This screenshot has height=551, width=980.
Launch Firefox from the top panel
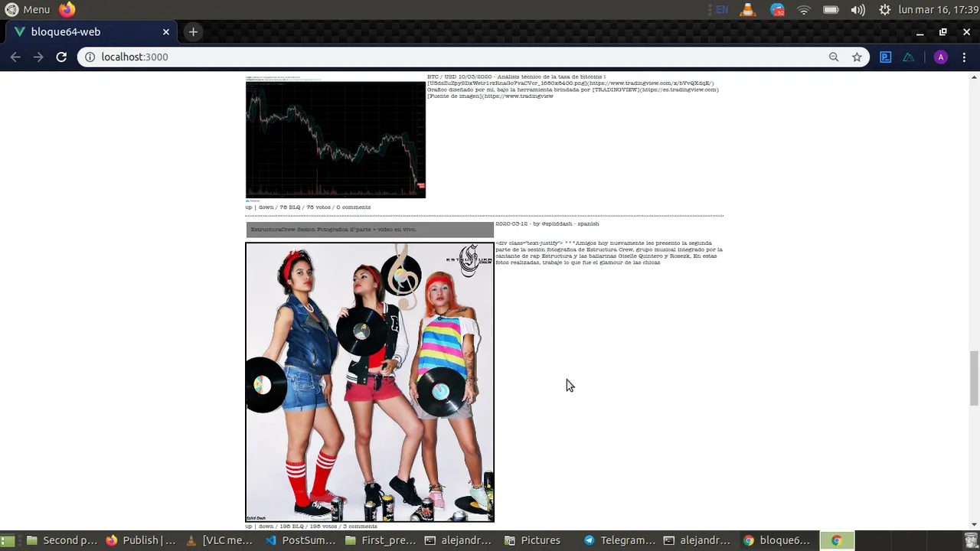[x=67, y=10]
